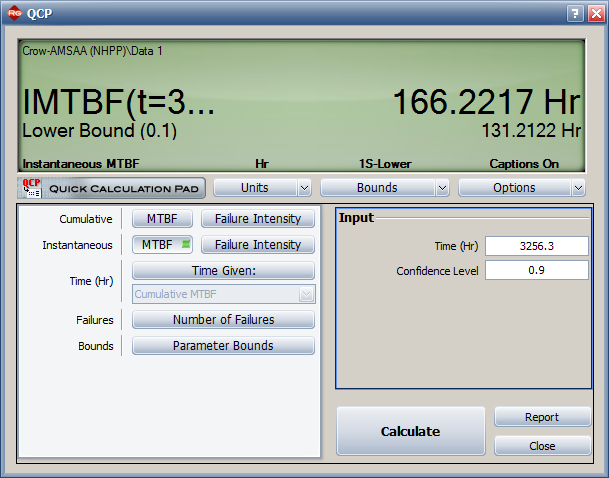Toggle the Instantaneous MTBF option
This screenshot has height=478, width=609.
(x=162, y=245)
